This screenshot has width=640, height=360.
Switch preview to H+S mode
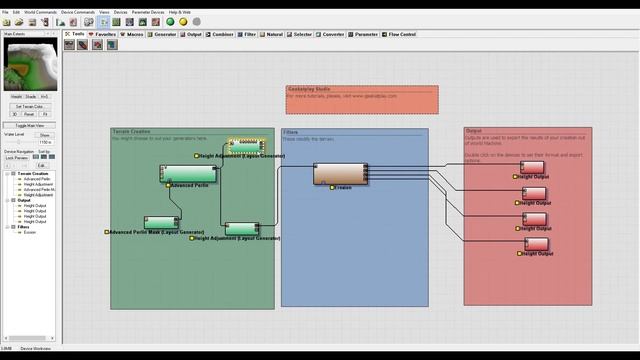point(44,97)
